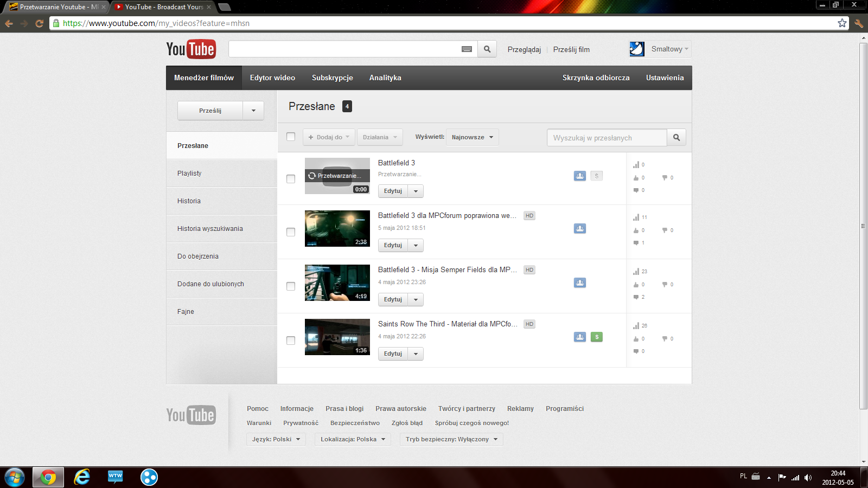This screenshot has width=868, height=488.
Task: Open Historia wyszukiwania in sidebar
Action: [222, 229]
